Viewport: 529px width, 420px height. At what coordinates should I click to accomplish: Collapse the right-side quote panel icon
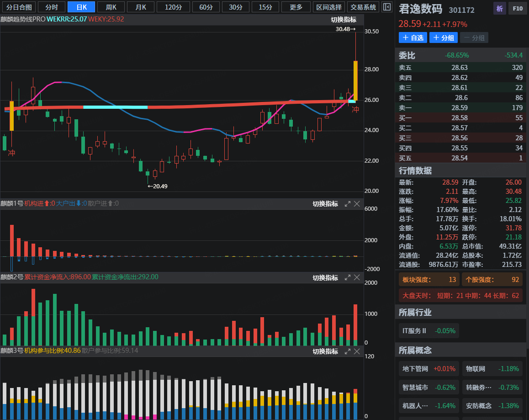386,7
